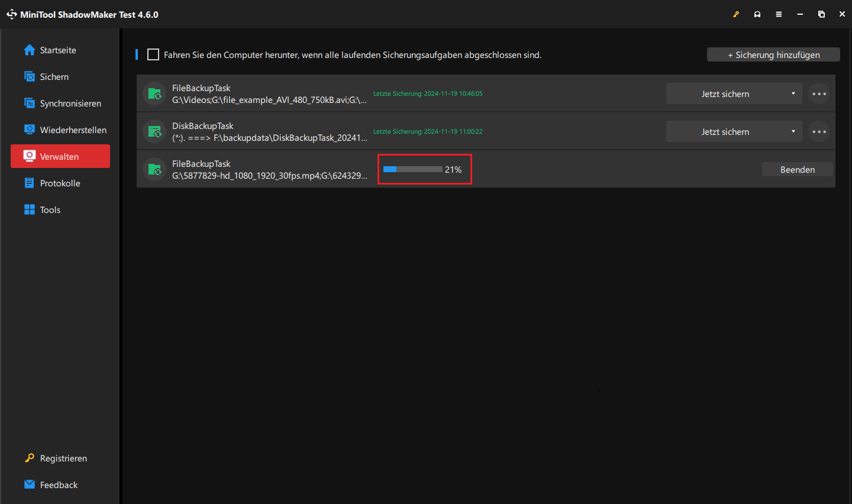The height and width of the screenshot is (504, 852).
Task: Click Letzte Sicherung 2024-11-19 10:46:05 text
Action: click(x=428, y=93)
